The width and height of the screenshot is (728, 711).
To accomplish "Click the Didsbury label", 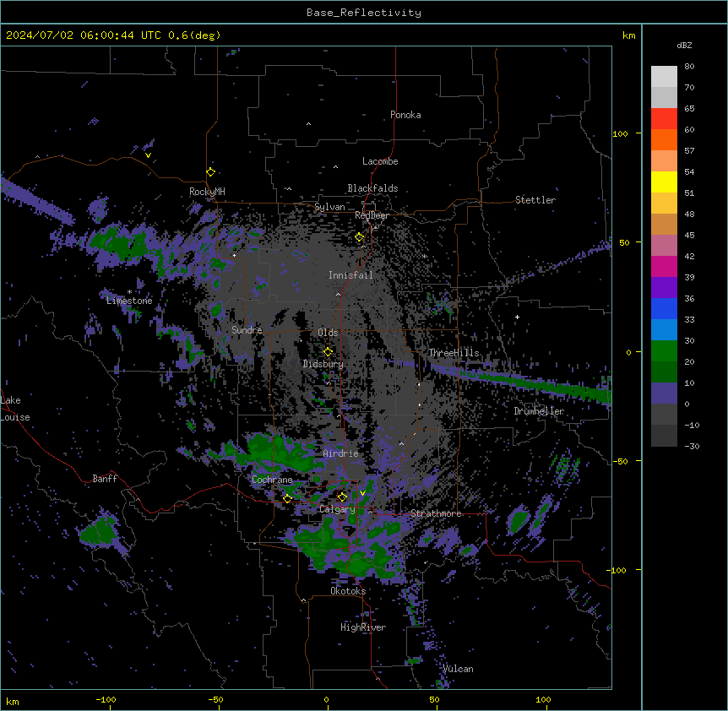I will click(323, 364).
